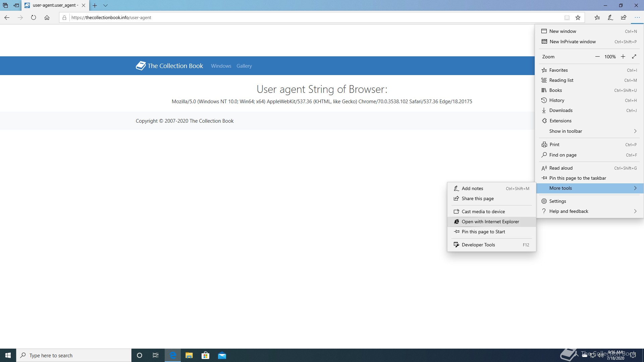
Task: Choose Developer Tools from submenu
Action: pos(478,245)
